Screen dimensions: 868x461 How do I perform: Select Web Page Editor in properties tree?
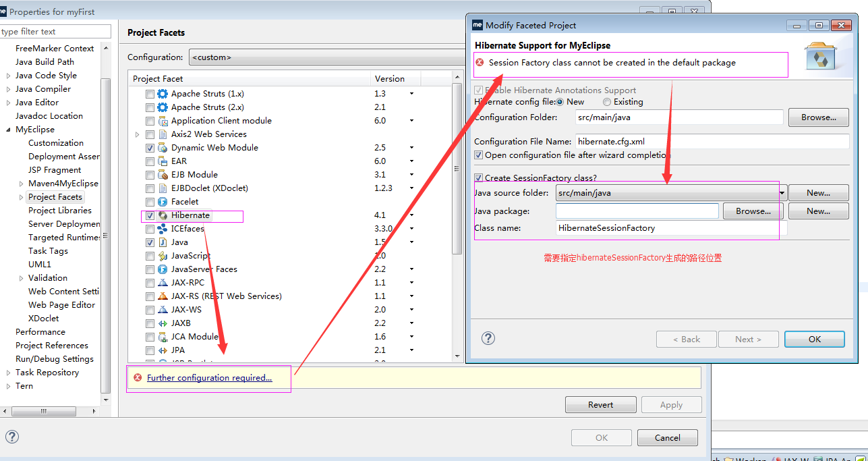(61, 305)
